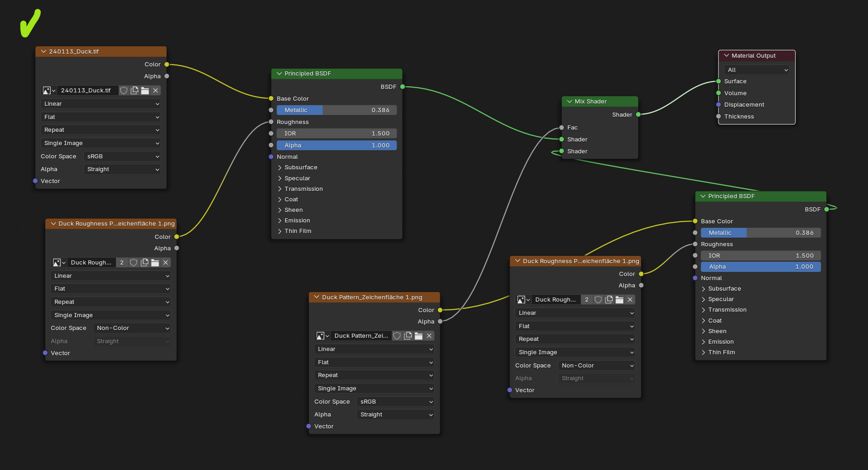Image resolution: width=868 pixels, height=470 pixels.
Task: Open image browser icon in Duck Pattern node
Action: [323, 336]
